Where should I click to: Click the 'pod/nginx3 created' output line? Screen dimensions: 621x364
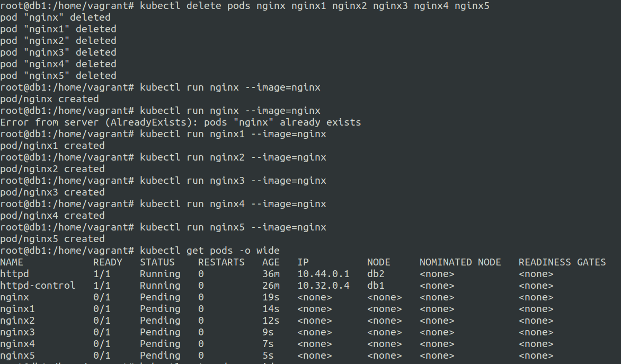pos(52,192)
